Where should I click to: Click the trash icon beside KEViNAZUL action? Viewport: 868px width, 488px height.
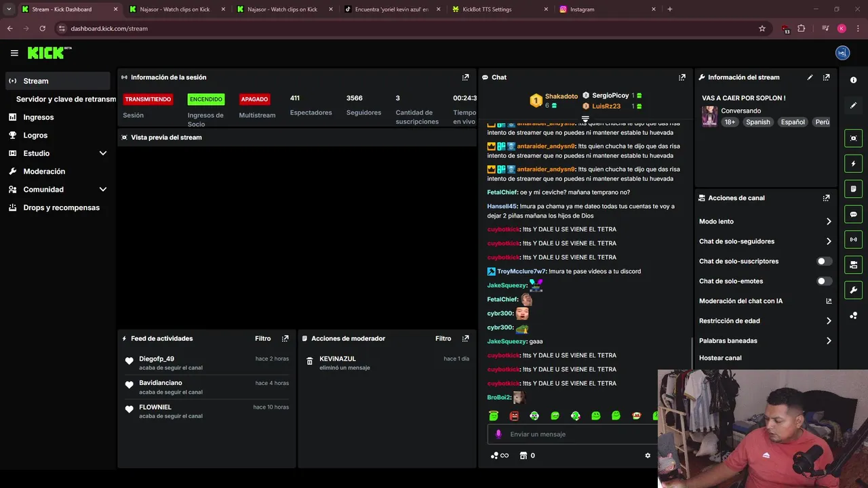pos(309,361)
